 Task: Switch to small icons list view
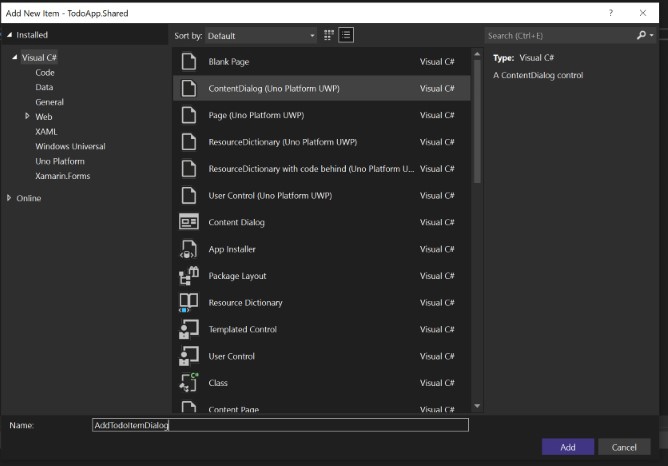tap(346, 35)
